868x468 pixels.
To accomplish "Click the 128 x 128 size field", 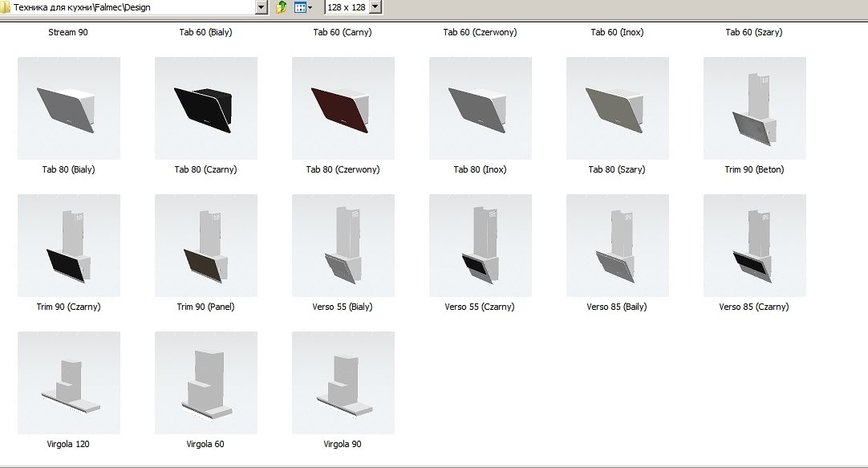I will point(347,7).
